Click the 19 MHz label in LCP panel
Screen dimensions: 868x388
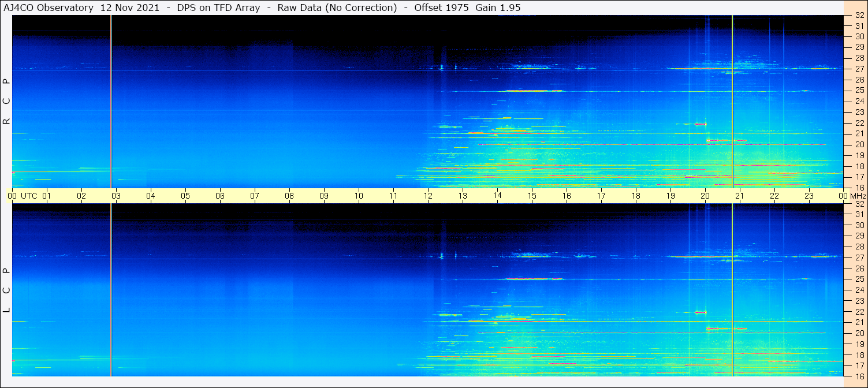coord(859,344)
